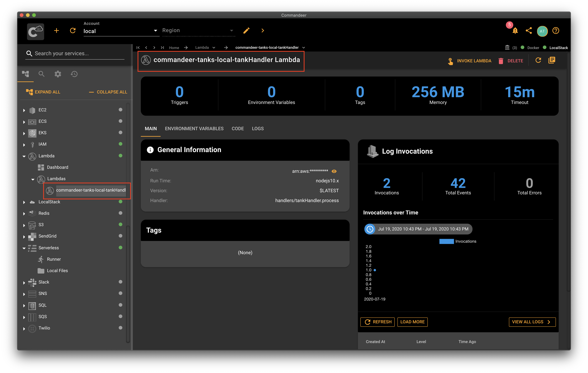Open Serverless Local Files item
This screenshot has width=588, height=373.
[x=53, y=271]
